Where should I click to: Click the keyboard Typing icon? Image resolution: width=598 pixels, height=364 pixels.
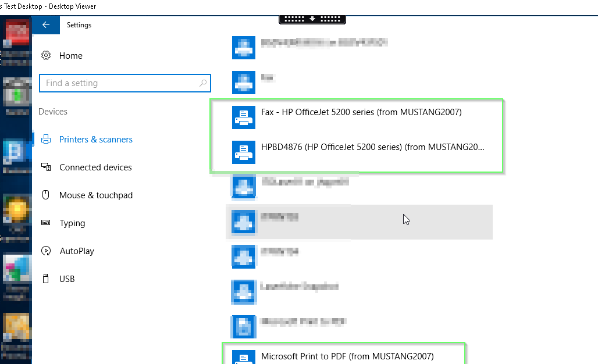point(46,223)
